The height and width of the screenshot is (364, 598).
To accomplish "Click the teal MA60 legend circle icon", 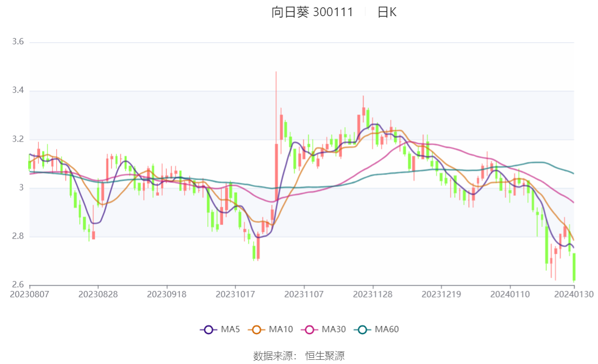I will [363, 329].
